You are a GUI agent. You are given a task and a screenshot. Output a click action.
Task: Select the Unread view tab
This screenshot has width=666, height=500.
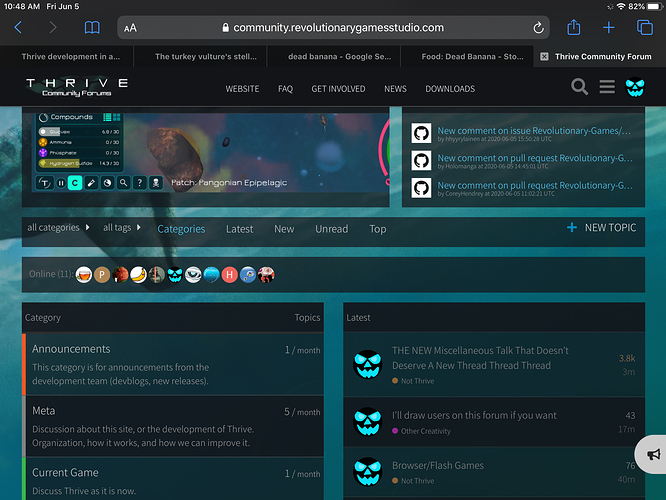click(332, 229)
